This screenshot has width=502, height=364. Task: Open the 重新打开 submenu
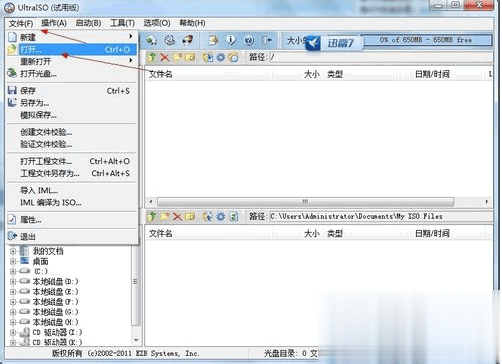click(x=72, y=61)
